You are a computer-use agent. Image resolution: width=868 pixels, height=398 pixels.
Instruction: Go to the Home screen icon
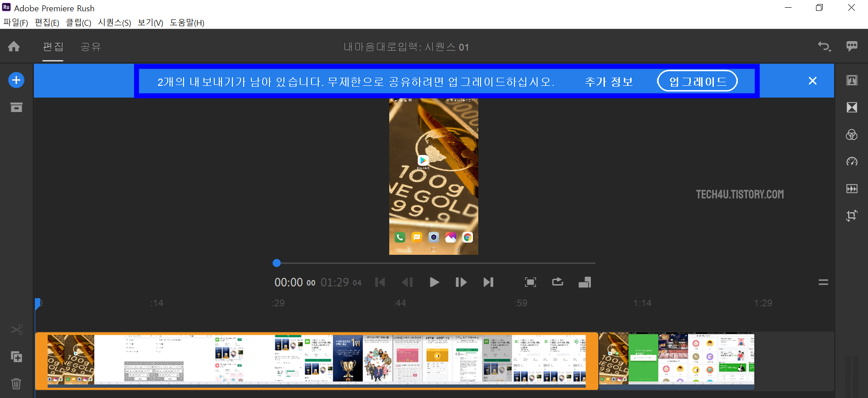14,47
